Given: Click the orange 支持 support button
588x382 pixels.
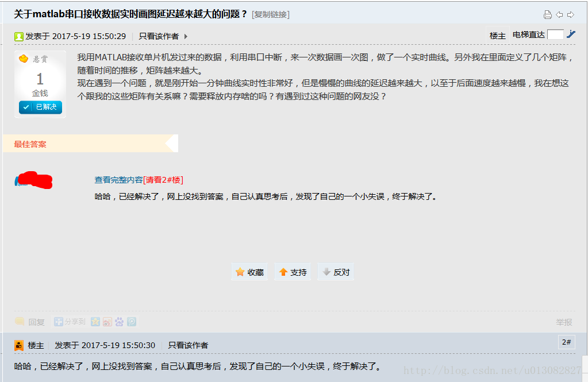Looking at the screenshot, I should tap(292, 271).
